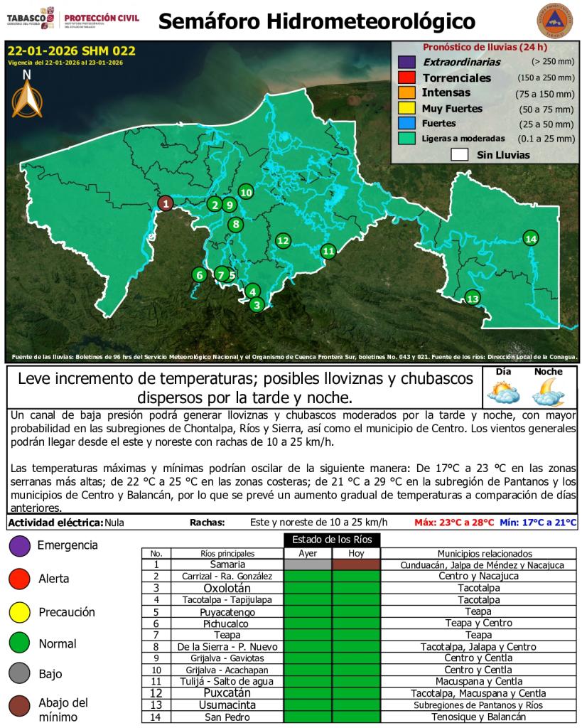This screenshot has width=582, height=728.
Task: Select river marker 14 on the map
Action: click(530, 238)
